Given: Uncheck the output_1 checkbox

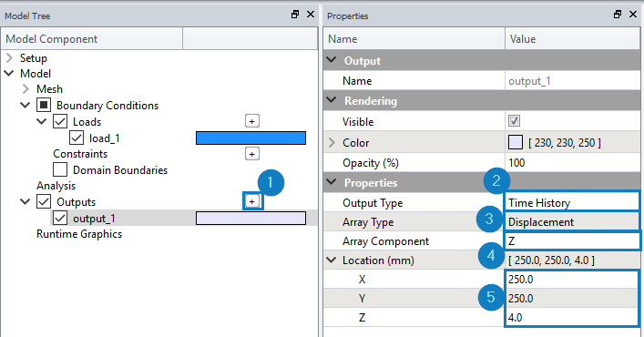Looking at the screenshot, I should [60, 218].
